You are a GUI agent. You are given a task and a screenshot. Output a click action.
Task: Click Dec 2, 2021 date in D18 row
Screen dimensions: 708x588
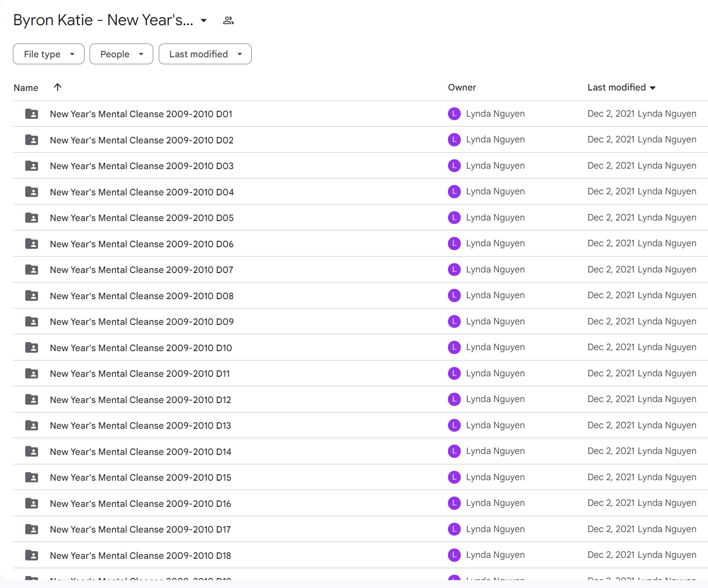tap(611, 555)
